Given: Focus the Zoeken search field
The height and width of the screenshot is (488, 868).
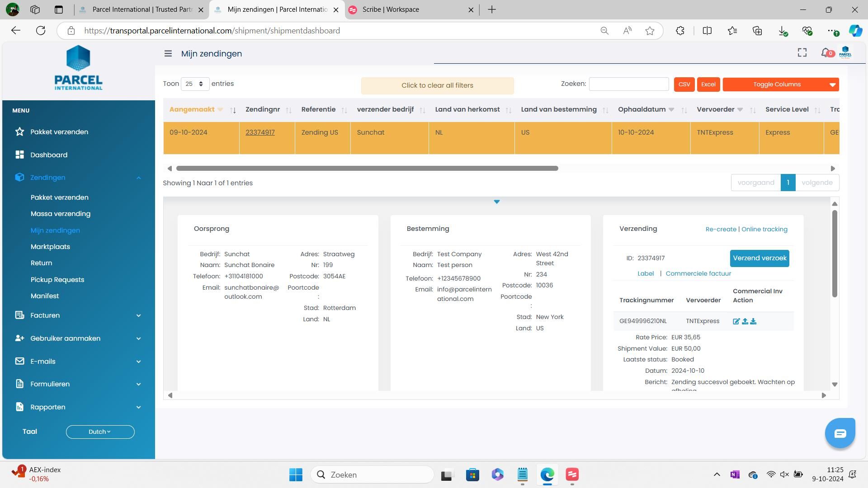Looking at the screenshot, I should pyautogui.click(x=628, y=84).
